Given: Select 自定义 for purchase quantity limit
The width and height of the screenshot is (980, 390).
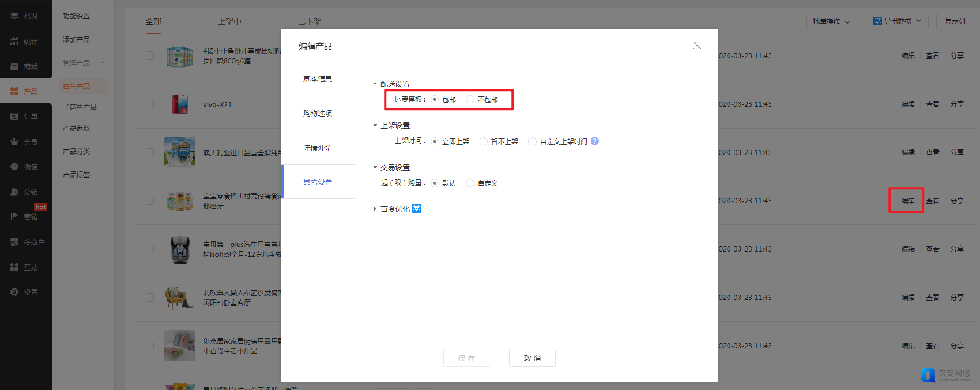Looking at the screenshot, I should tap(470, 183).
